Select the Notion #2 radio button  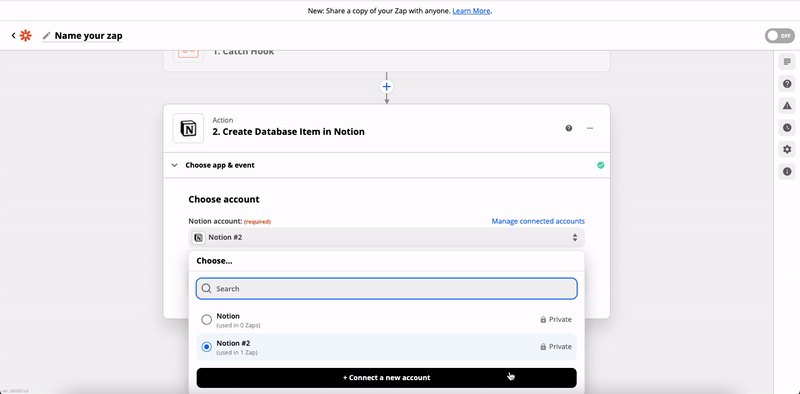[206, 347]
